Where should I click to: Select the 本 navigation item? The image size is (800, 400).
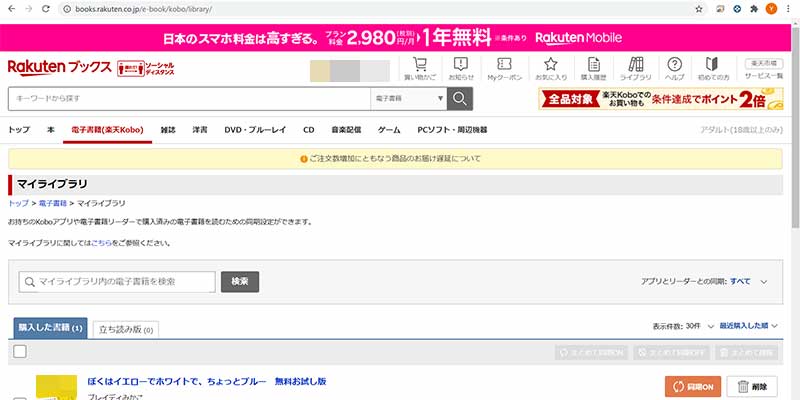click(x=51, y=130)
